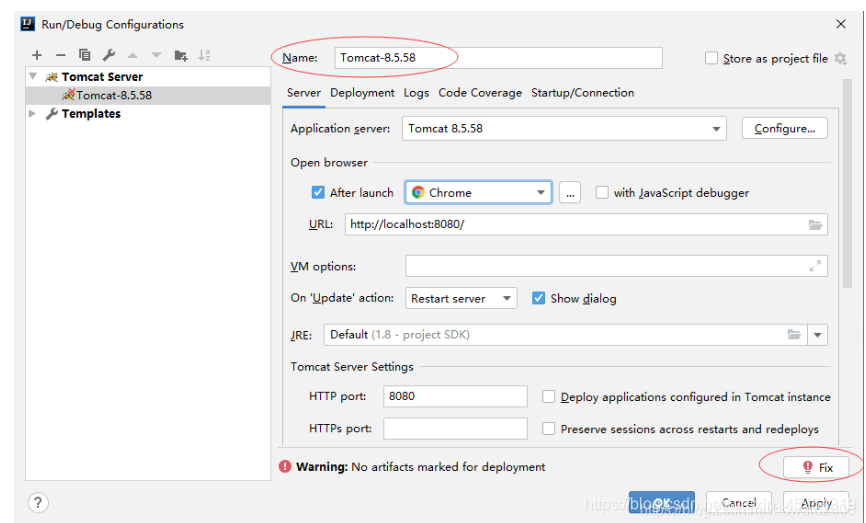
Task: Toggle Show dialog checkbox
Action: click(x=538, y=298)
